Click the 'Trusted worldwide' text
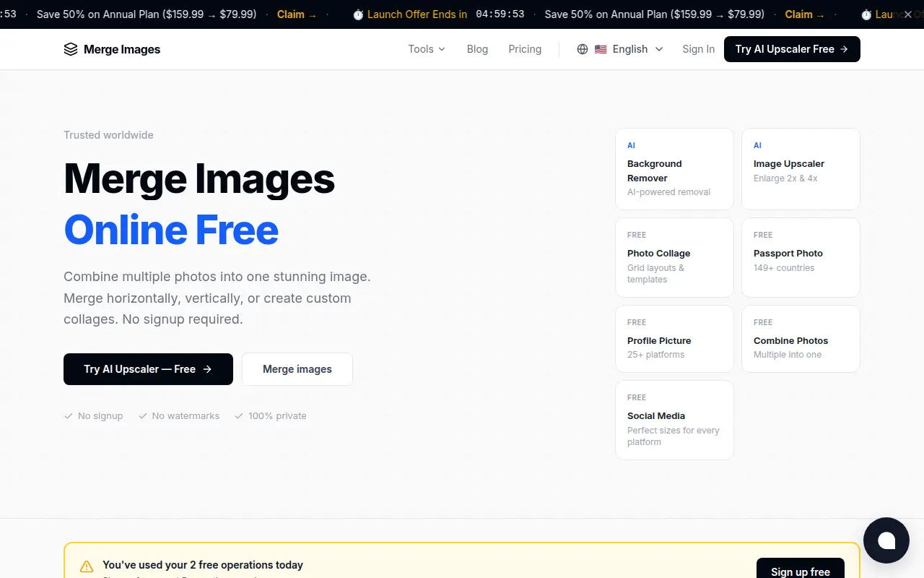 pyautogui.click(x=108, y=135)
